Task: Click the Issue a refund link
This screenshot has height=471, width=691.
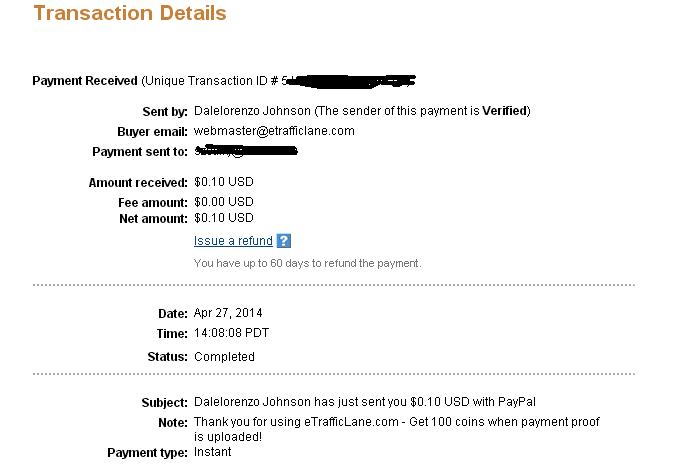Action: [233, 241]
